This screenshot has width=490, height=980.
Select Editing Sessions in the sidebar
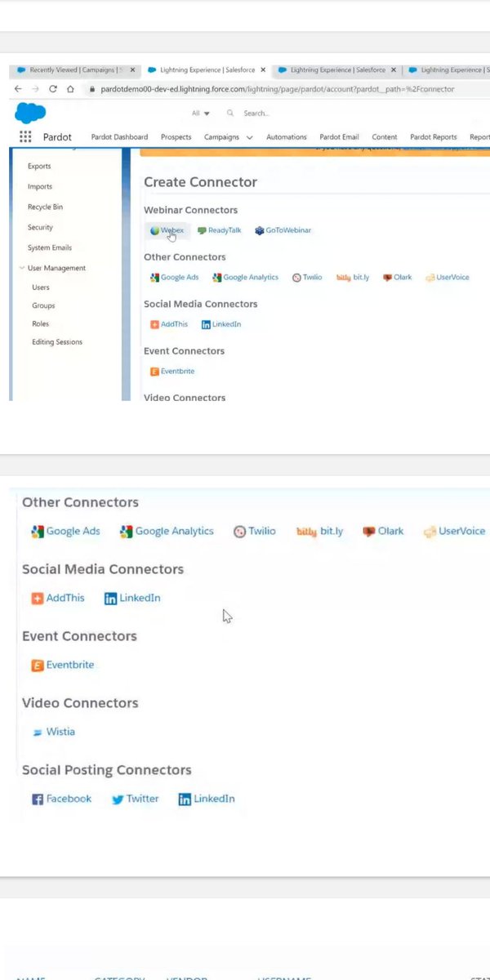click(x=57, y=342)
